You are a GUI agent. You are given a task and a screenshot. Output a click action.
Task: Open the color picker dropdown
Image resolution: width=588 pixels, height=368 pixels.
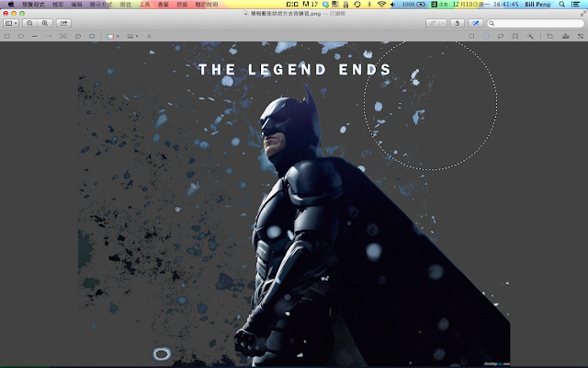pos(113,37)
